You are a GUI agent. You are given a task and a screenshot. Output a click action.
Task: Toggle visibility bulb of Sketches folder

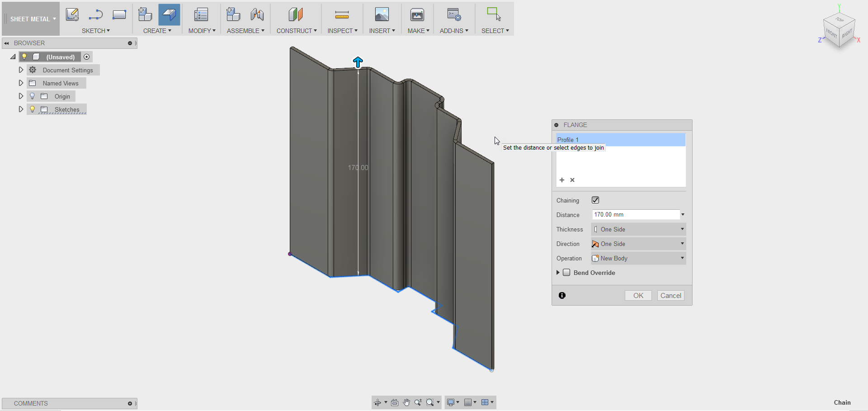[x=32, y=109]
